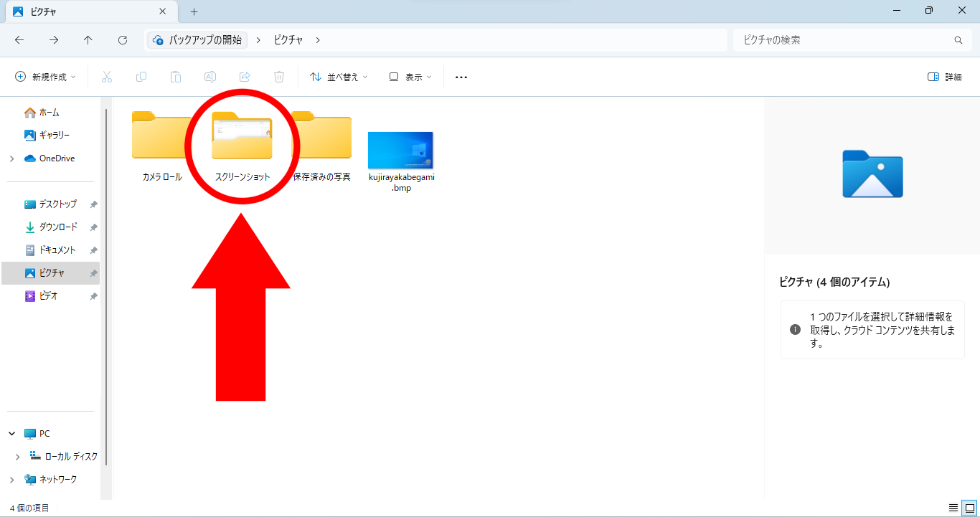The image size is (980, 517).
Task: Expand the OneDrive tree node
Action: pyautogui.click(x=11, y=158)
